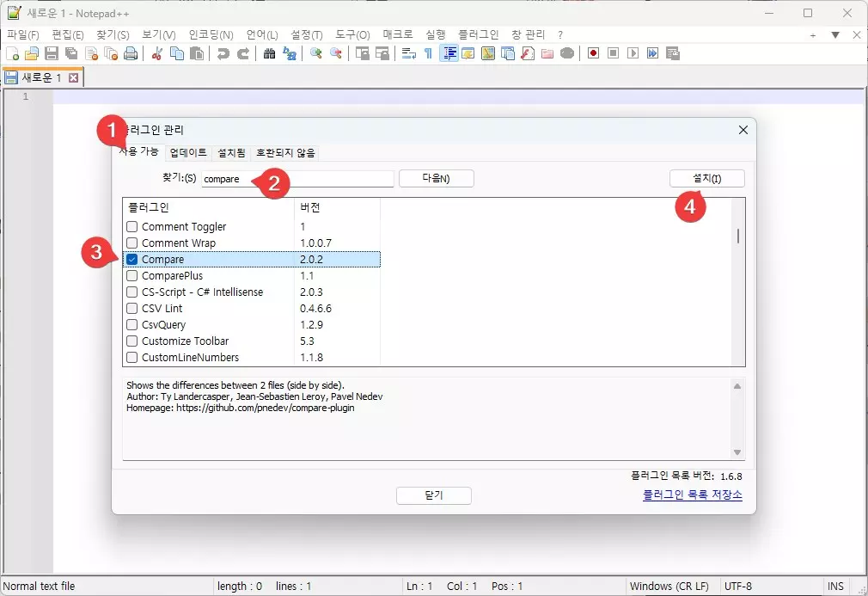This screenshot has width=868, height=596.
Task: Check the CustomLineNumbers plugin checkbox
Action: tap(131, 357)
